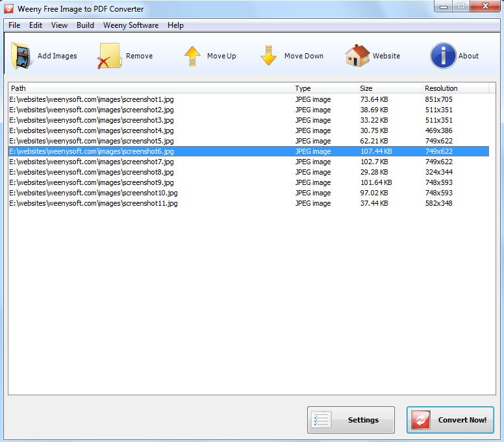Open the Weeny Software menu
The image size is (504, 442).
[x=131, y=25]
